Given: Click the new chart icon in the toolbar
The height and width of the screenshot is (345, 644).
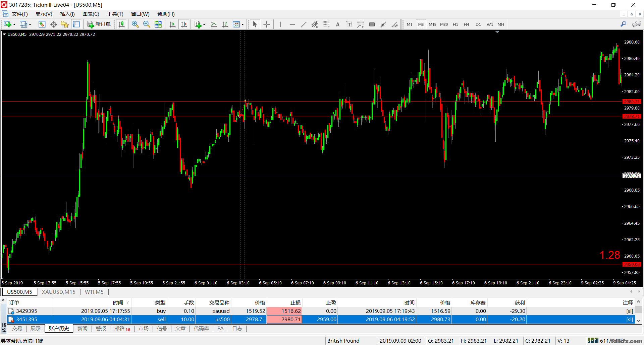Looking at the screenshot, I should [7, 24].
